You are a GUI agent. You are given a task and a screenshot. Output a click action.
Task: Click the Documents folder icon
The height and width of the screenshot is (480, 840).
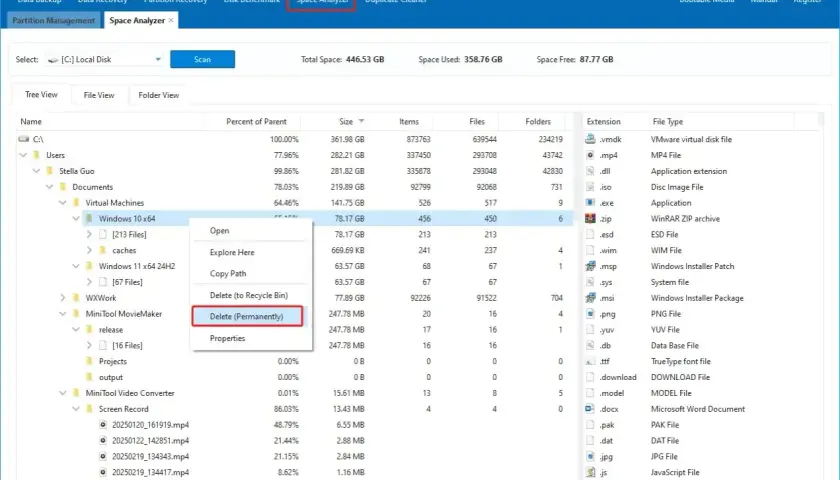click(63, 187)
